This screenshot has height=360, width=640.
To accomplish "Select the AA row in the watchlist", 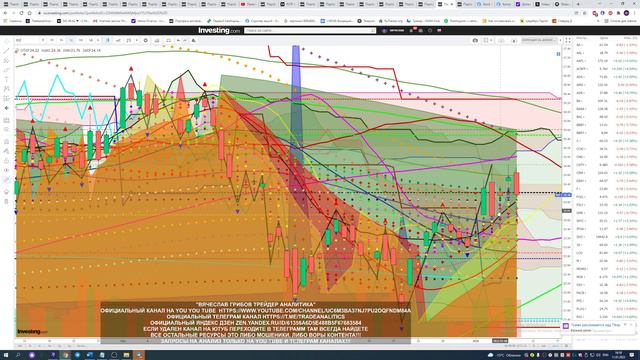I will click(x=606, y=45).
